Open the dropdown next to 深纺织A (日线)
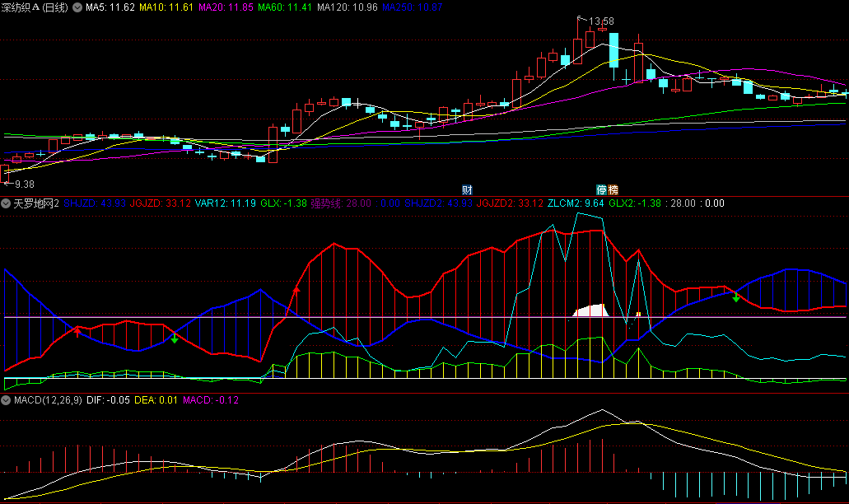This screenshot has width=849, height=504. pyautogui.click(x=77, y=7)
